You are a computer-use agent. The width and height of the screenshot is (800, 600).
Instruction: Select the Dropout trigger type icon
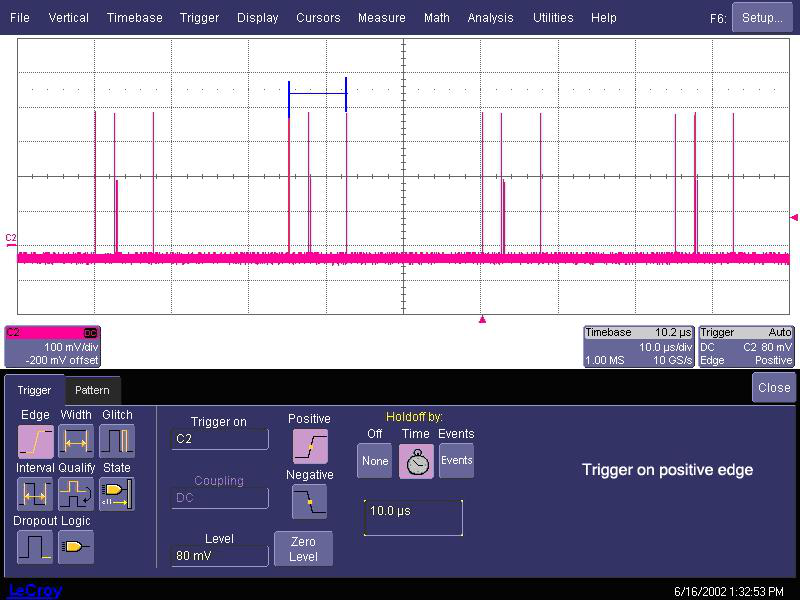click(x=35, y=547)
